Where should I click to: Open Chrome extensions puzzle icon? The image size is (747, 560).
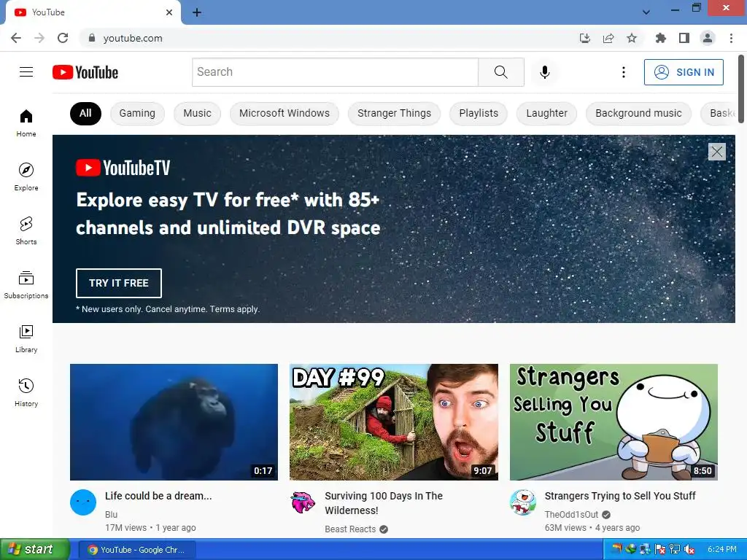[661, 38]
